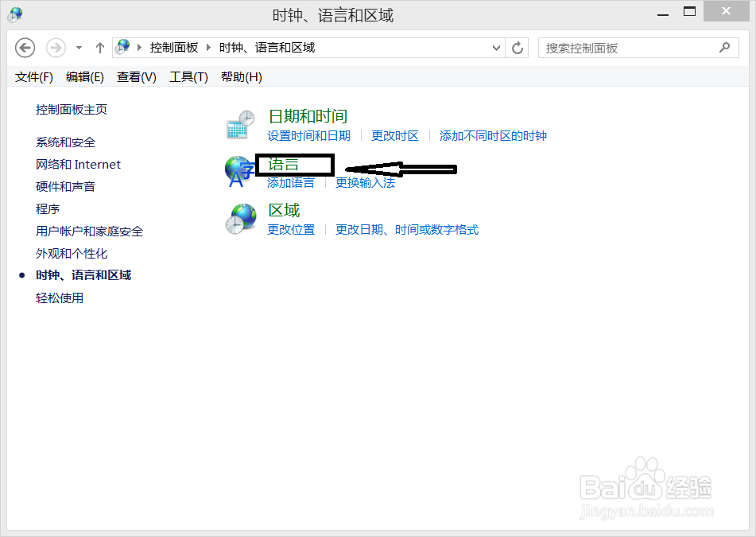Open the 编辑(E) menu
This screenshot has height=537, width=756.
tap(85, 77)
